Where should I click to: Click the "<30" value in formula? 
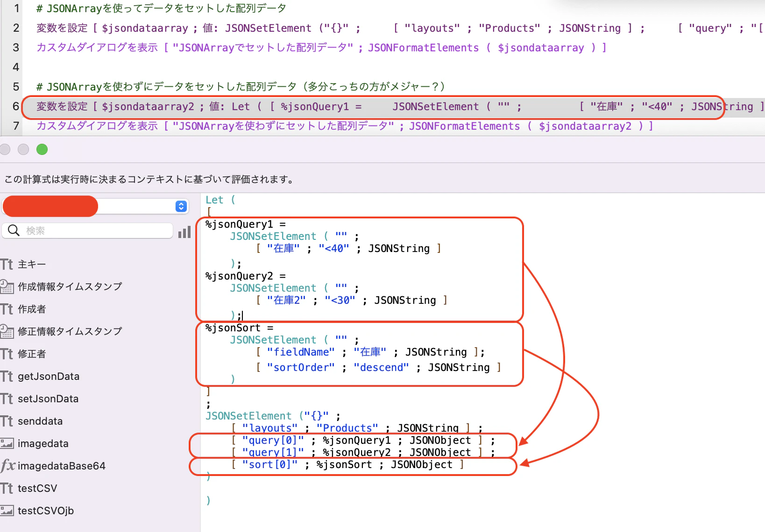point(340,300)
